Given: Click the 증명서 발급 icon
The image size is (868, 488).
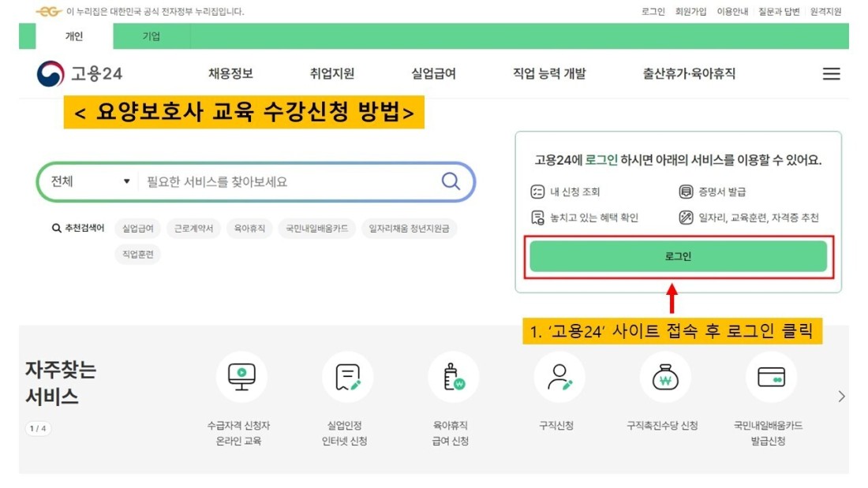Looking at the screenshot, I should (x=686, y=192).
